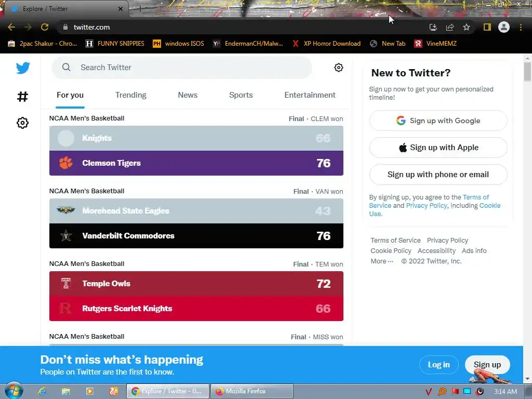
Task: Open footer Privacy Policy link
Action: [447, 240]
